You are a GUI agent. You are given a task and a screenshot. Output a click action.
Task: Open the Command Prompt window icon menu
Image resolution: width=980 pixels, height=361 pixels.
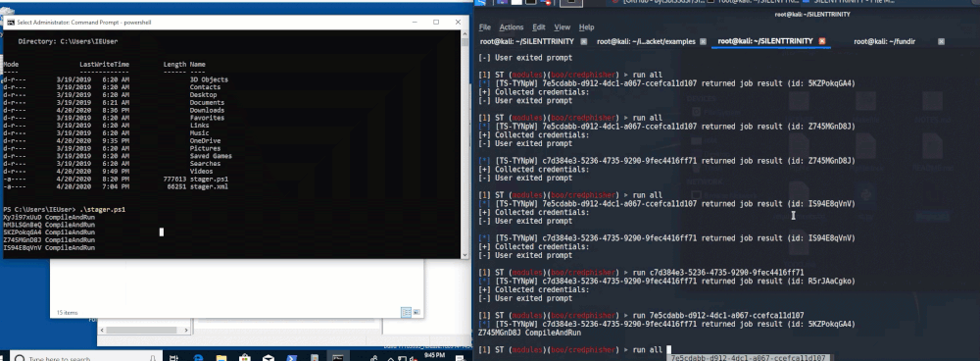coord(11,22)
